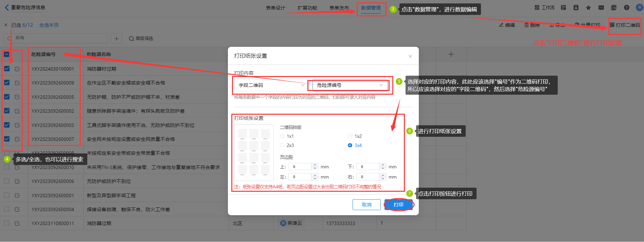This screenshot has height=242, width=644.
Task: Increase the top margin (上) stepper value
Action: click(315, 165)
